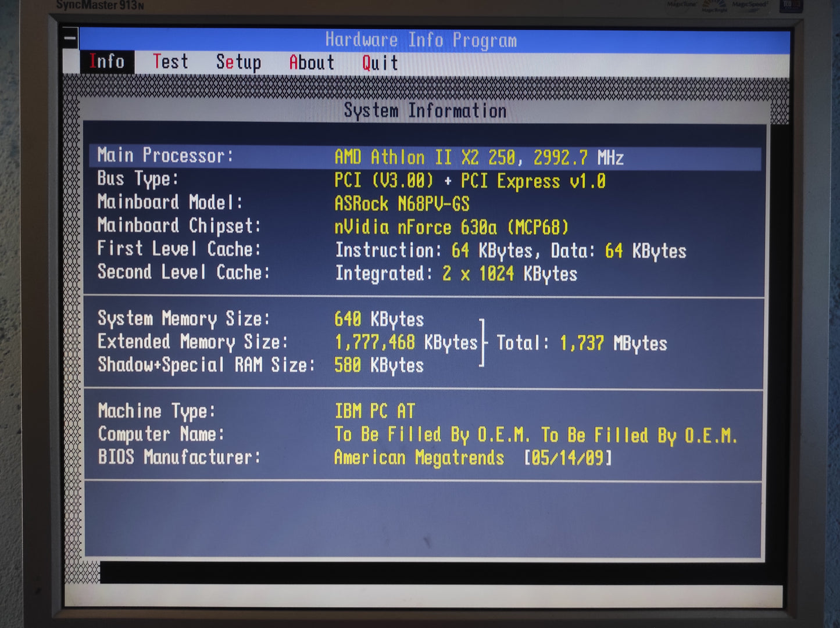The width and height of the screenshot is (840, 628).
Task: Select the Machine Type row
Action: [425, 411]
